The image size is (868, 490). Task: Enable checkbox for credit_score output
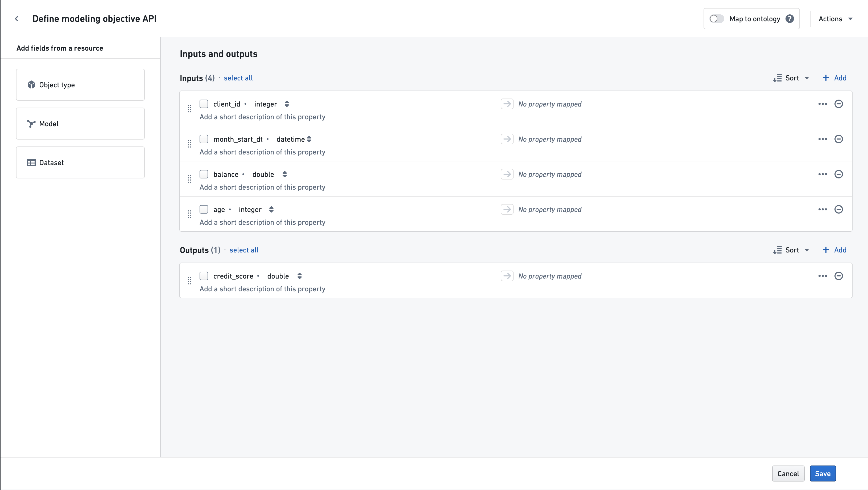click(x=204, y=276)
